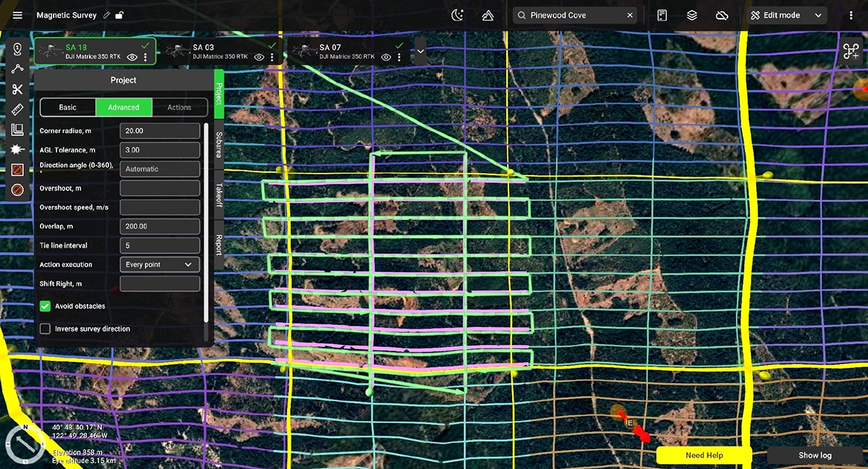Click the add drone icon

click(851, 52)
